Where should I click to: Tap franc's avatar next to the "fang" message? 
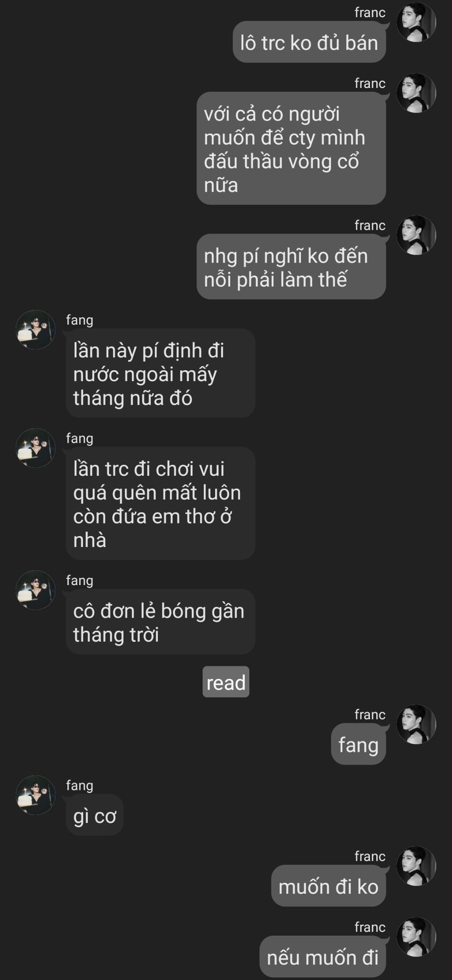(x=416, y=724)
